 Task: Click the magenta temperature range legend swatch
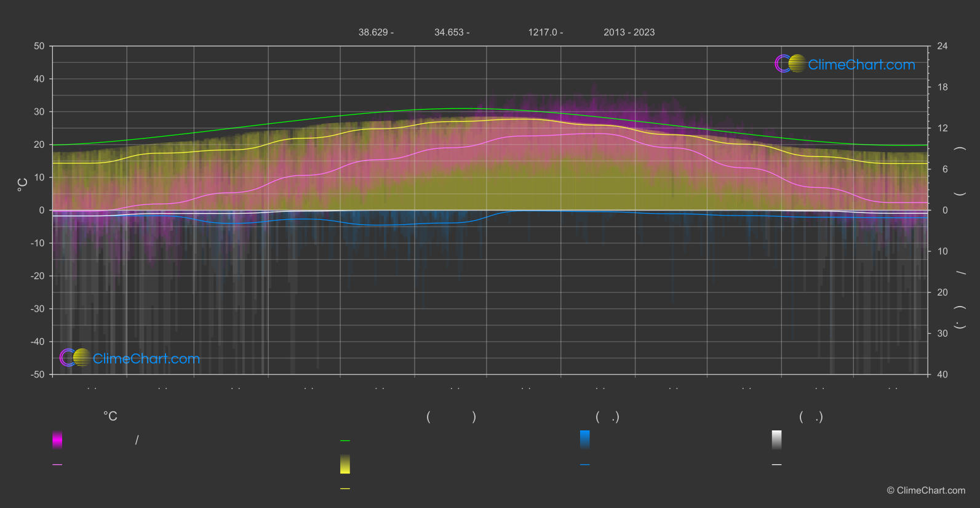pyautogui.click(x=57, y=440)
